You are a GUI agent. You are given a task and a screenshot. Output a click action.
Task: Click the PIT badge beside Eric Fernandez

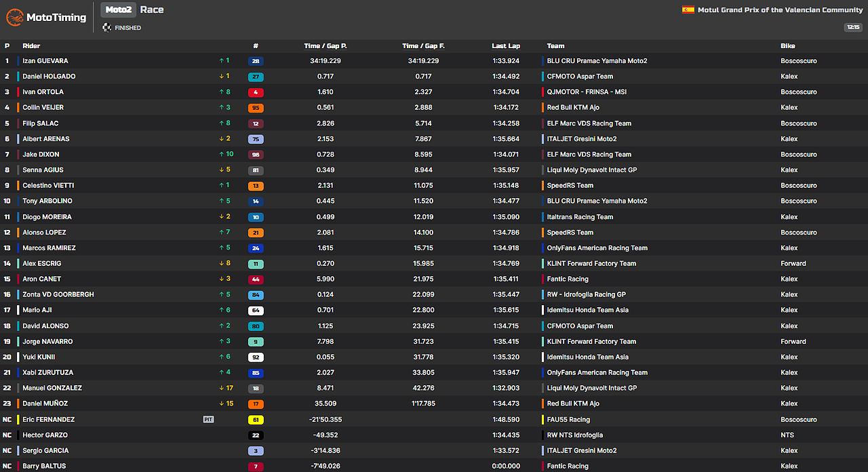[x=208, y=420]
